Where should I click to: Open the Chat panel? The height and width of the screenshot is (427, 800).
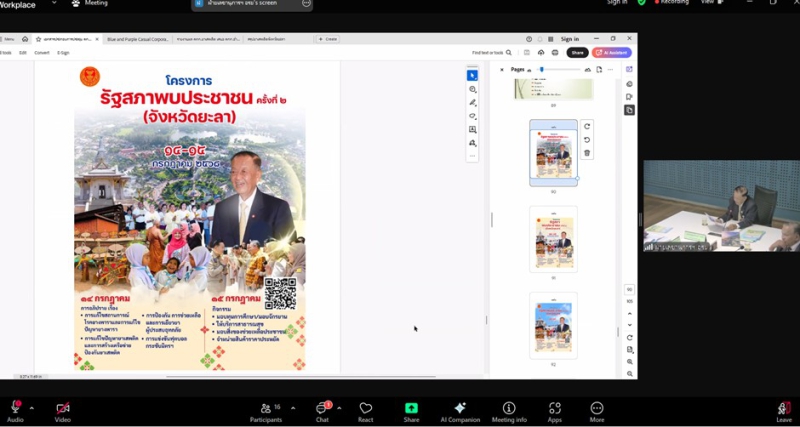point(323,409)
